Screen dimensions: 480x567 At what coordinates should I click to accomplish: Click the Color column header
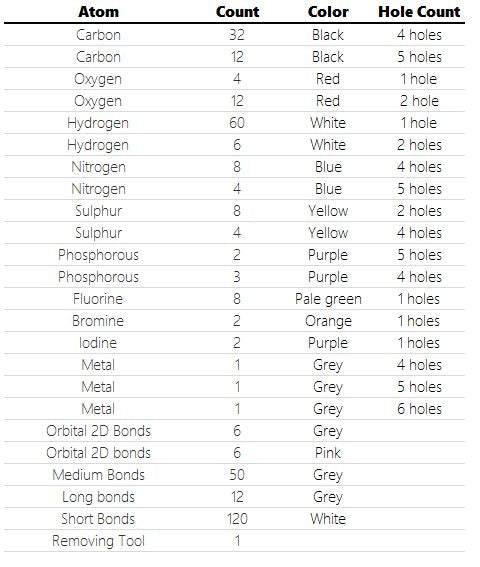point(328,12)
